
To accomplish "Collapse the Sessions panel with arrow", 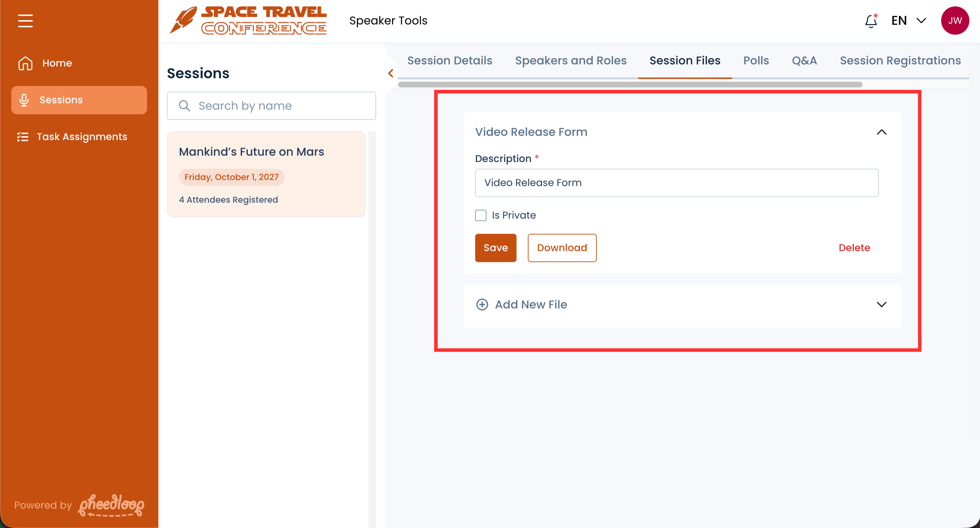I will (x=390, y=73).
